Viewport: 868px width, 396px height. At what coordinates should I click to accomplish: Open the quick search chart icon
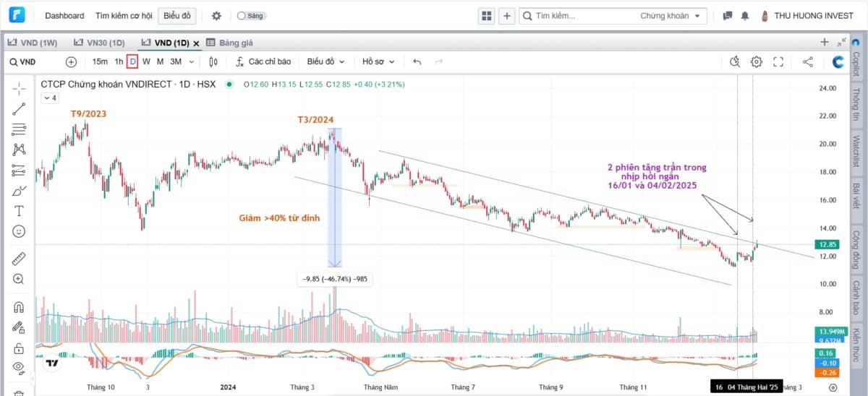pyautogui.click(x=735, y=62)
